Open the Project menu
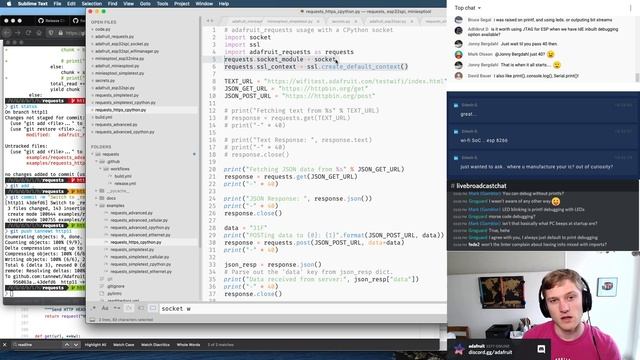640x360 pixels. point(182,4)
